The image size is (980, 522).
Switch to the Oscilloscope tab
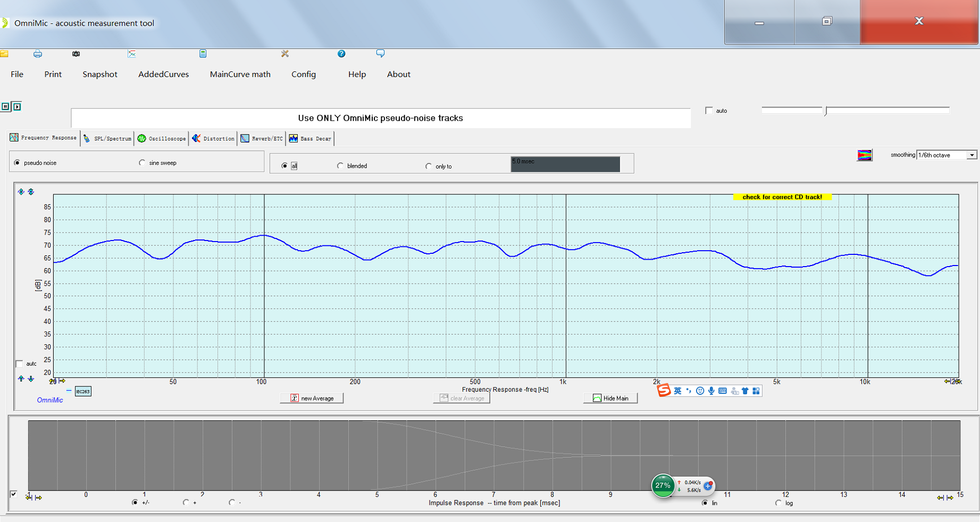pos(162,138)
